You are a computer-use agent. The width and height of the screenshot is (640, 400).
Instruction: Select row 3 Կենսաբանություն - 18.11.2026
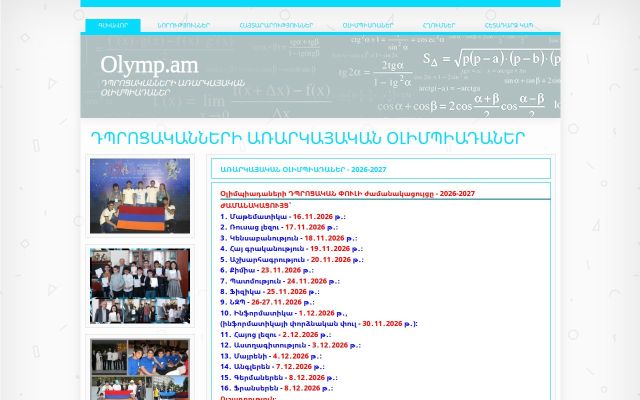click(x=289, y=238)
